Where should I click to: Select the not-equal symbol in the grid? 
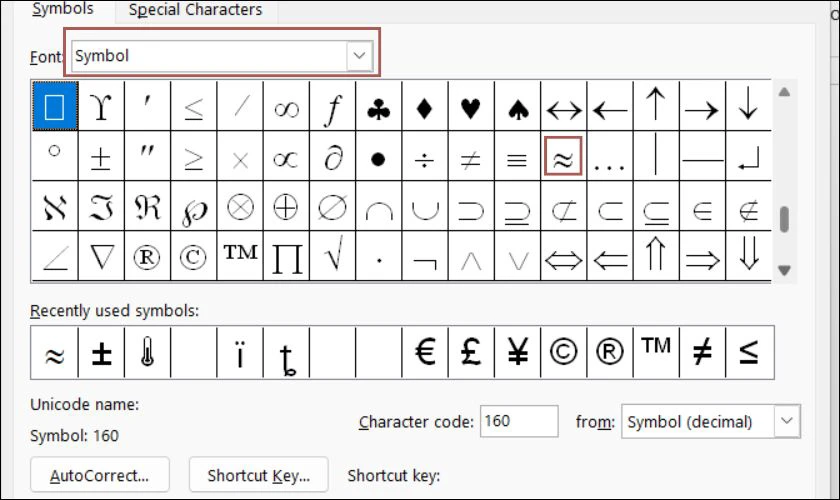coord(471,156)
